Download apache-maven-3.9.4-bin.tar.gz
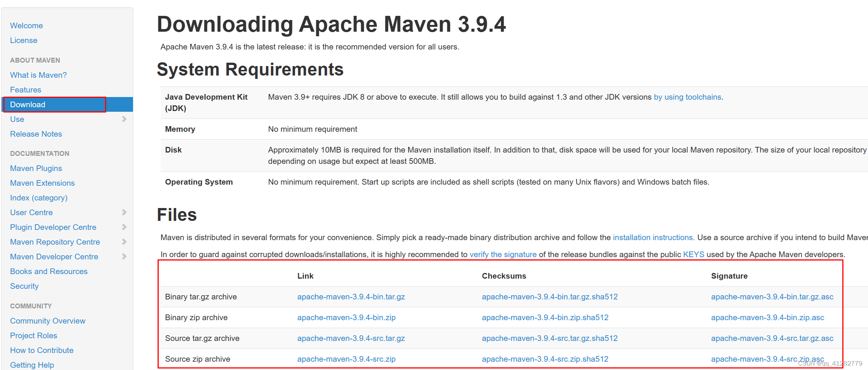This screenshot has width=868, height=370. pos(351,297)
